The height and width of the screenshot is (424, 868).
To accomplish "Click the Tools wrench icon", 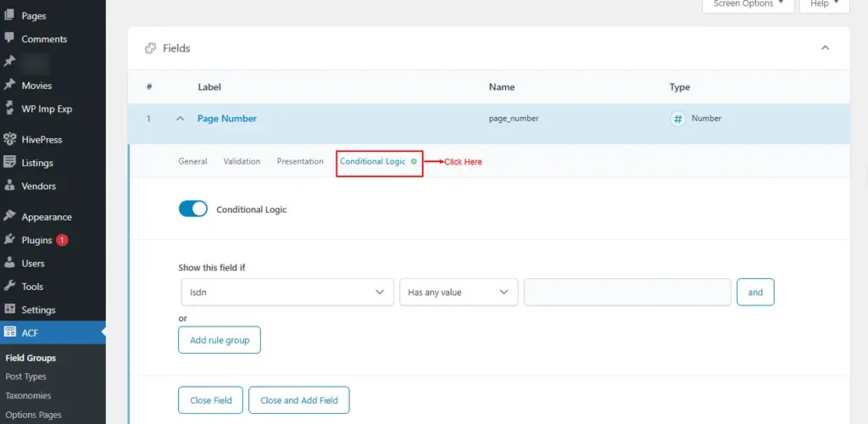I will tap(9, 287).
